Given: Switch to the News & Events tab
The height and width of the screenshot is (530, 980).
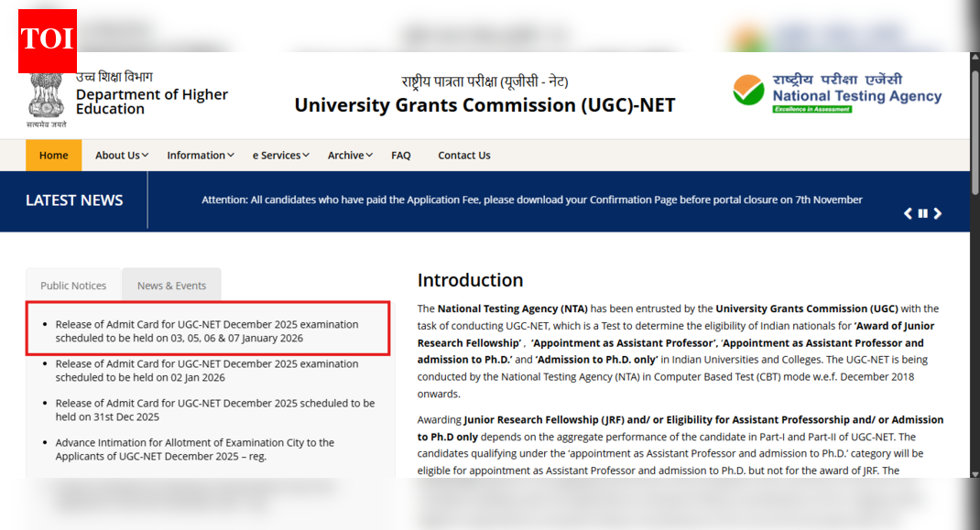Looking at the screenshot, I should [x=171, y=286].
